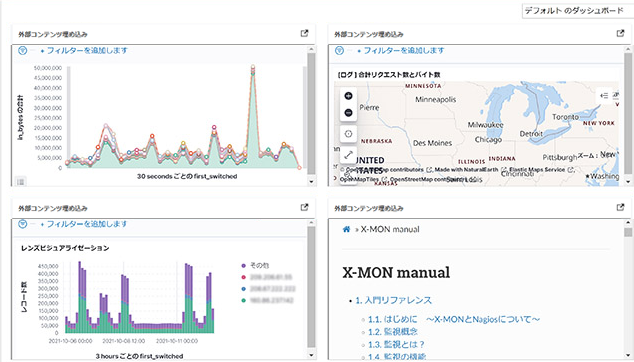The image size is (634, 362).
Task: Toggle chart legend icon below bytes graph
Action: coord(21,182)
